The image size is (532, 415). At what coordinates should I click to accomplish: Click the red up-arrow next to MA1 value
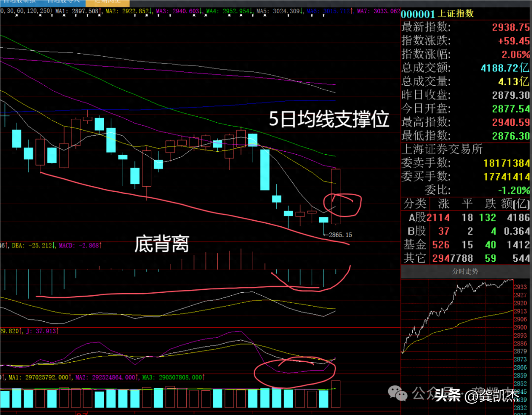click(x=101, y=11)
